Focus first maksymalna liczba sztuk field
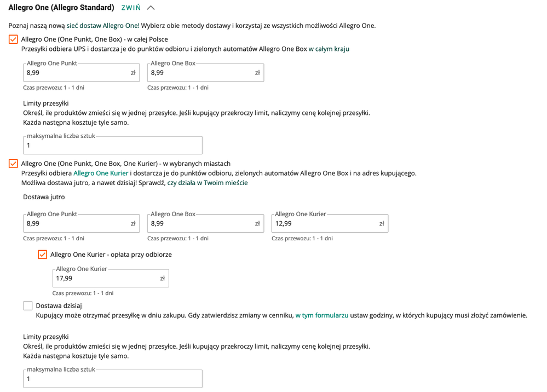547x392 pixels. [113, 145]
